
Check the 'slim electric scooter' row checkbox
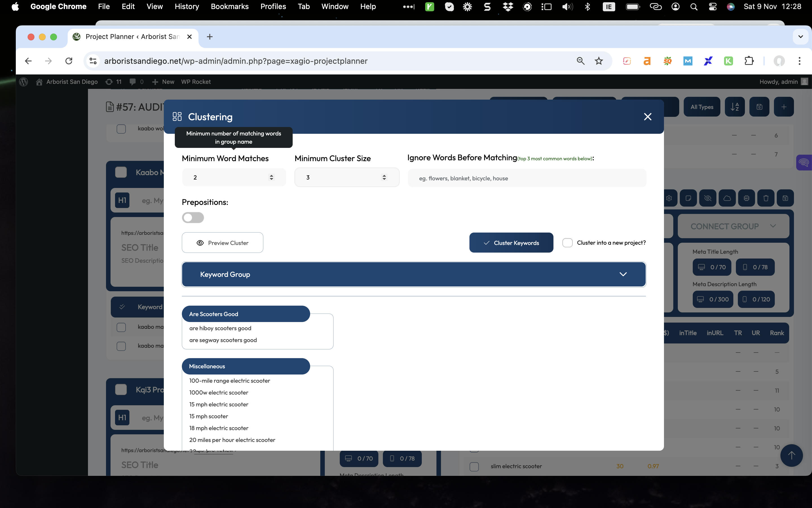point(474,466)
